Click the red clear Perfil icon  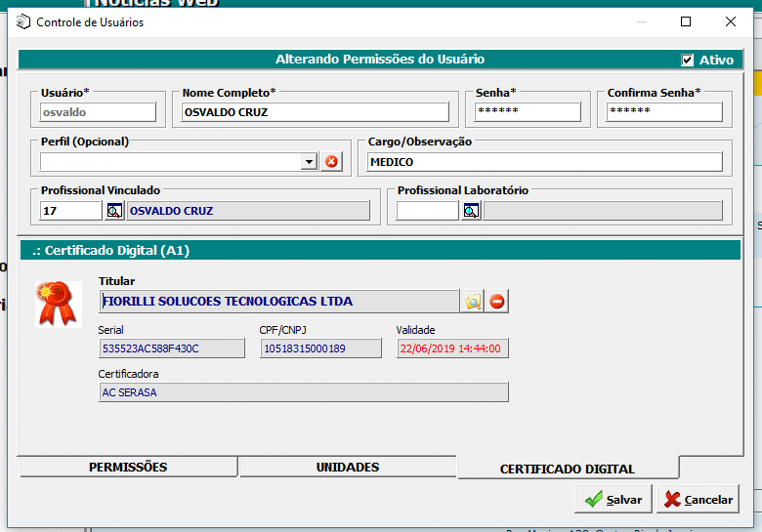point(331,162)
